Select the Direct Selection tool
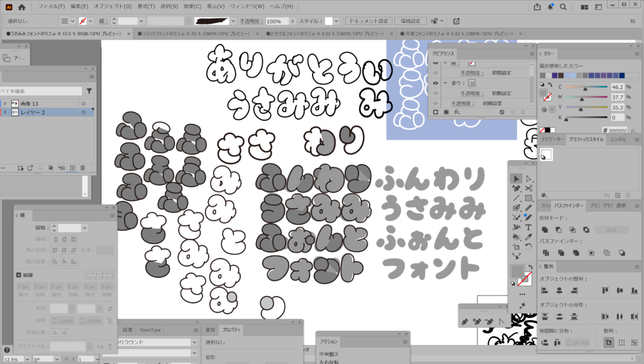 pos(528,179)
